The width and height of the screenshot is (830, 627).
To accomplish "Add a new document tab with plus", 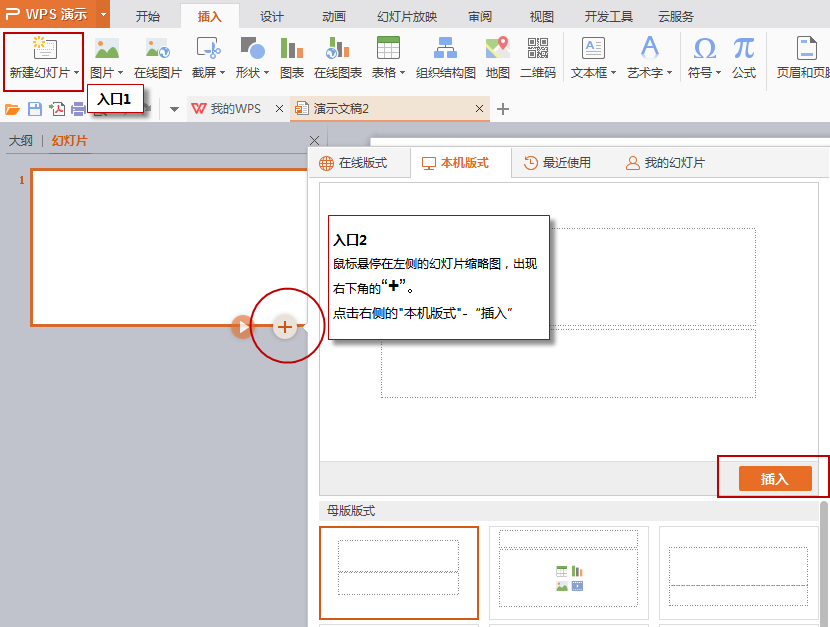I will pyautogui.click(x=503, y=109).
